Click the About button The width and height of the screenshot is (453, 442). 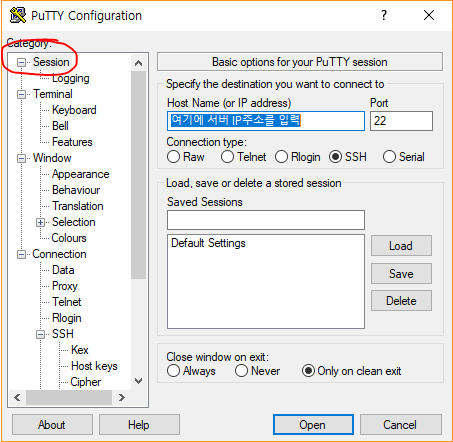tap(52, 425)
